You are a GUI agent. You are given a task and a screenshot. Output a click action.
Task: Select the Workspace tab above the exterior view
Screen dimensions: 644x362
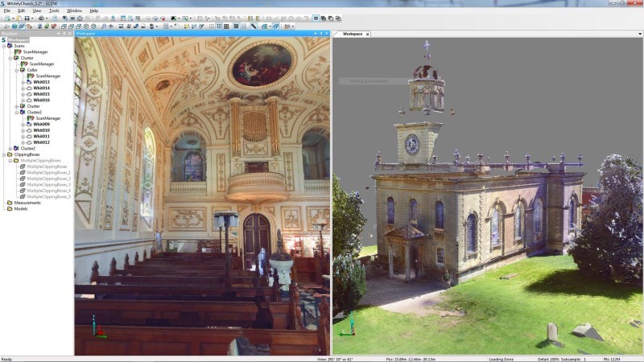click(x=353, y=34)
